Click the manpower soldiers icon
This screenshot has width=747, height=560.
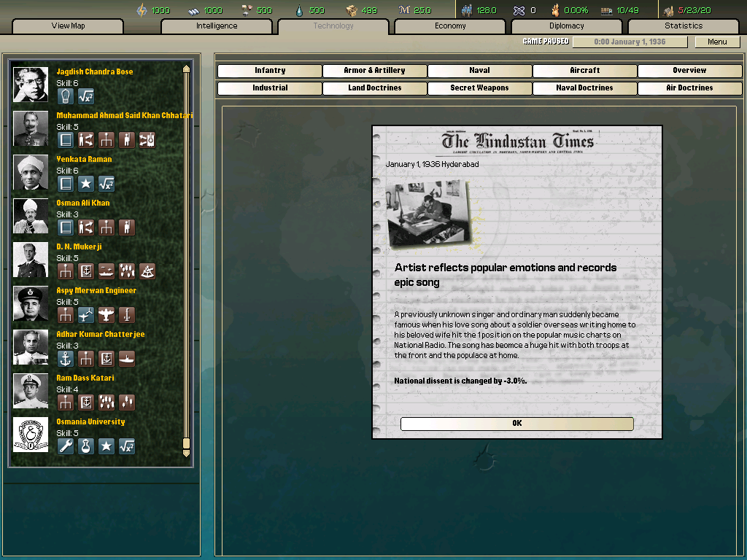[x=467, y=10]
